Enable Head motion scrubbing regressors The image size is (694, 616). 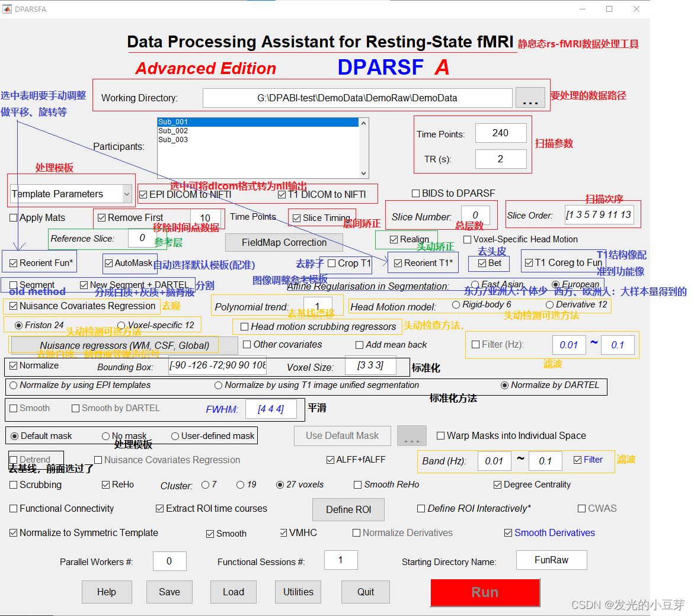244,327
